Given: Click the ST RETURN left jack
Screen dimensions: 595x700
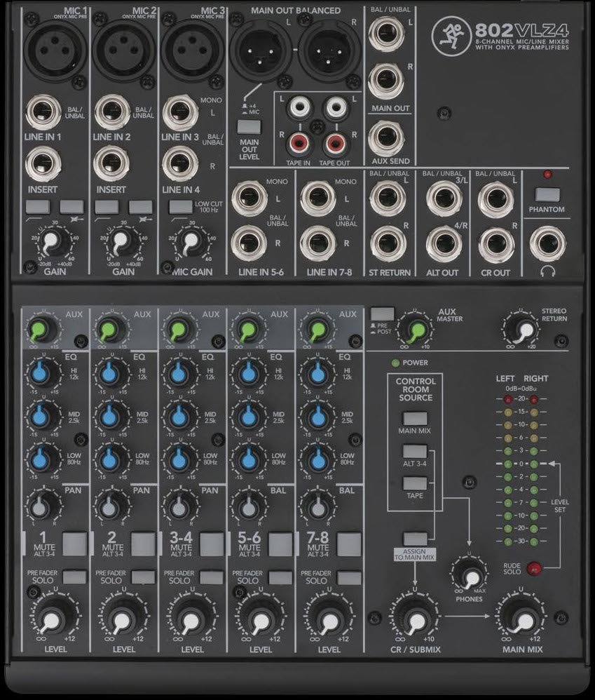Looking at the screenshot, I should tap(387, 198).
